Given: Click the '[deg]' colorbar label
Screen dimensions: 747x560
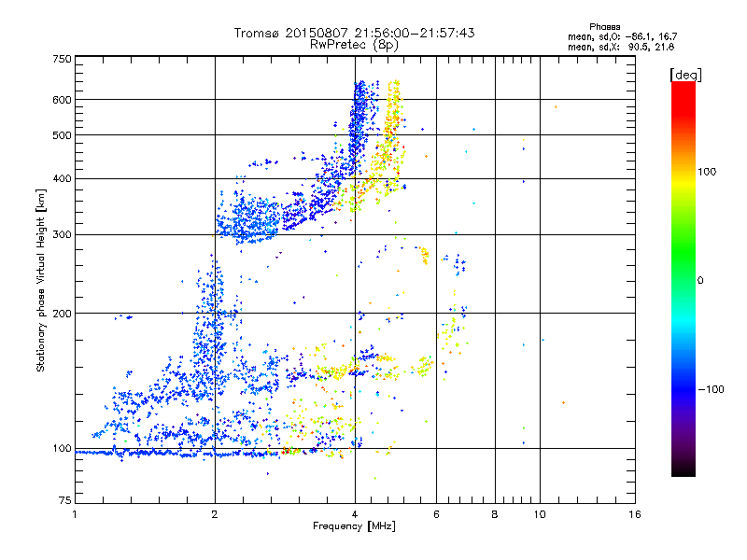Looking at the screenshot, I should click(x=685, y=75).
